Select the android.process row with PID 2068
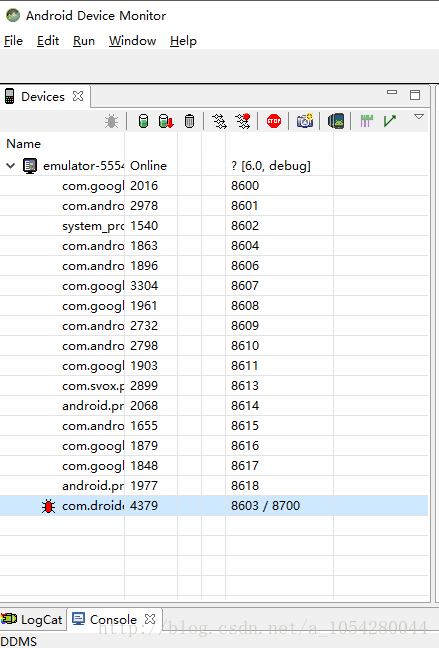 click(214, 406)
